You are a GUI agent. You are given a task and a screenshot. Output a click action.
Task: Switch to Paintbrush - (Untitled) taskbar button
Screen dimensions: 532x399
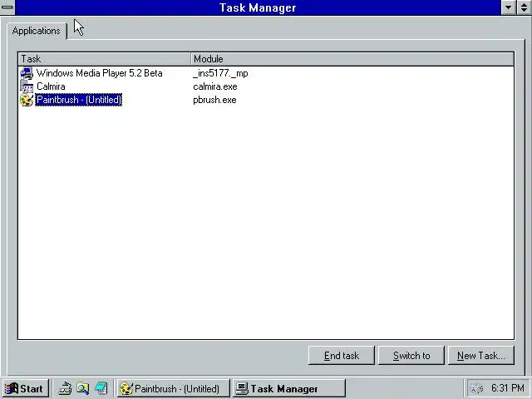pyautogui.click(x=174, y=388)
